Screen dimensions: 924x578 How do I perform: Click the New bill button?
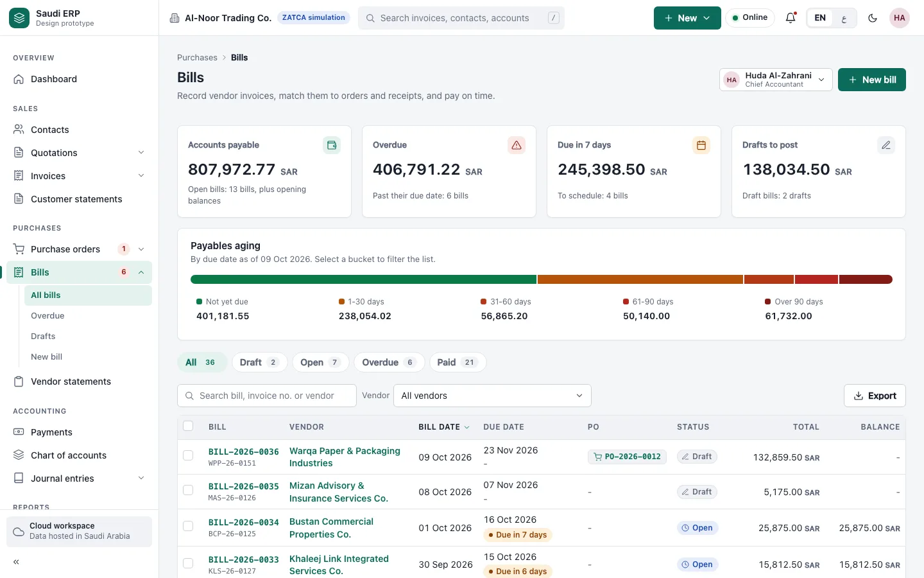872,80
